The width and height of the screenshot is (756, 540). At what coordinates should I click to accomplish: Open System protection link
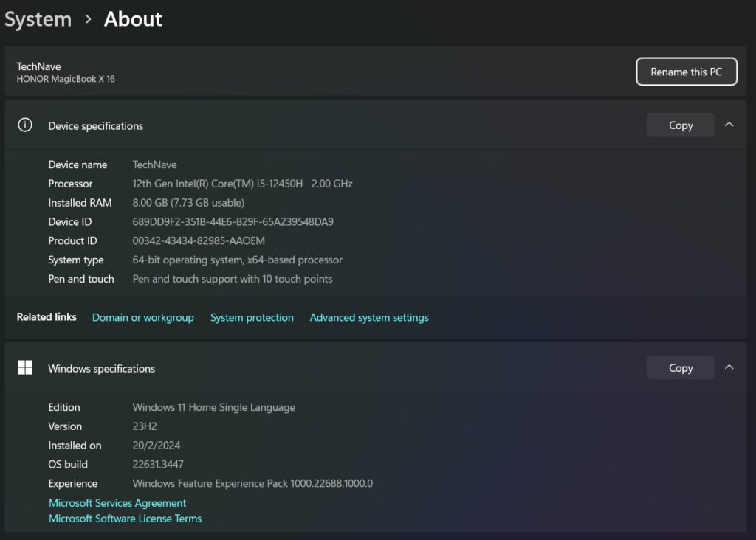point(252,317)
